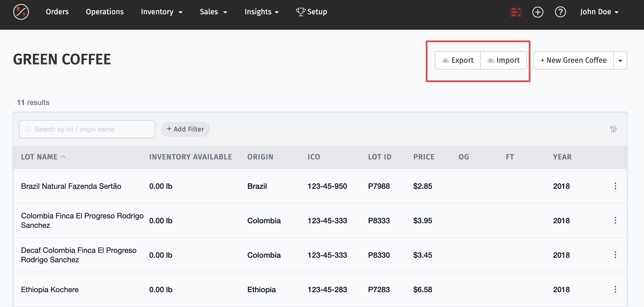
Task: Open Setup with trophy icon
Action: (311, 12)
